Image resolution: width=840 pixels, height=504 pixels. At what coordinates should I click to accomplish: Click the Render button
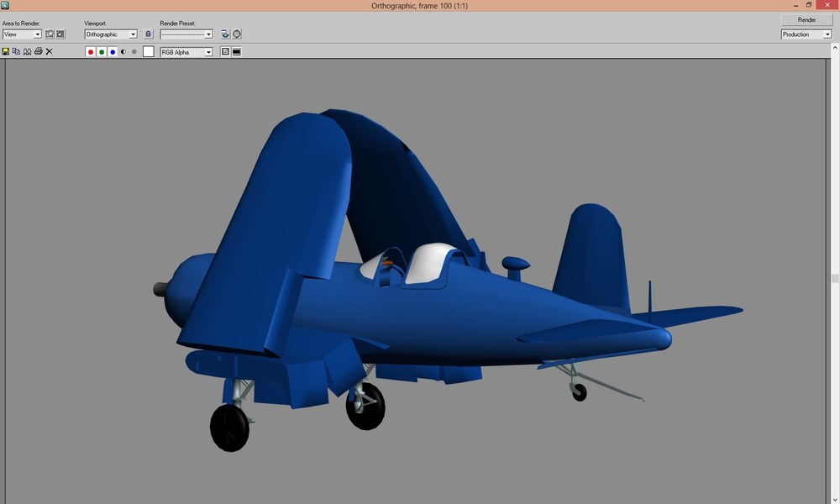[806, 20]
